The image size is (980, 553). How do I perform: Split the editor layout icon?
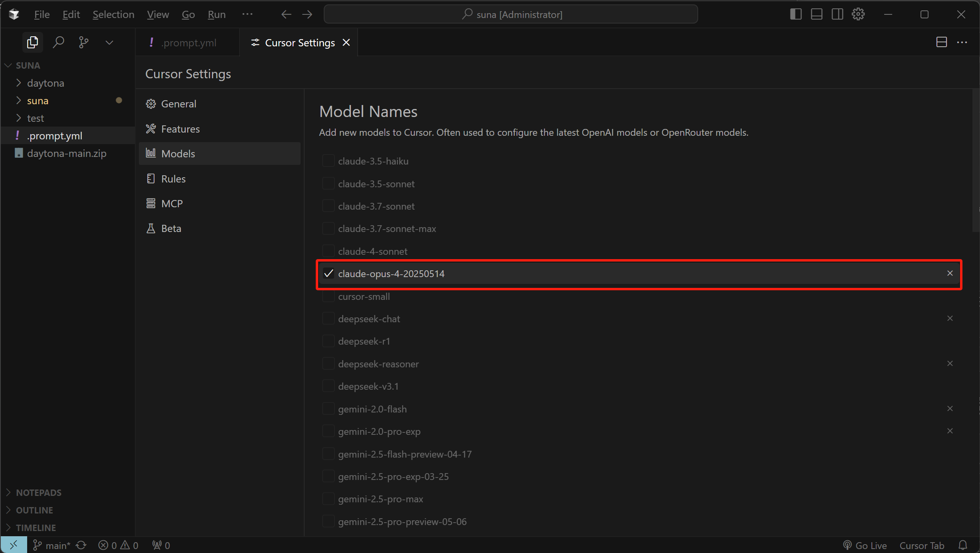(x=941, y=42)
